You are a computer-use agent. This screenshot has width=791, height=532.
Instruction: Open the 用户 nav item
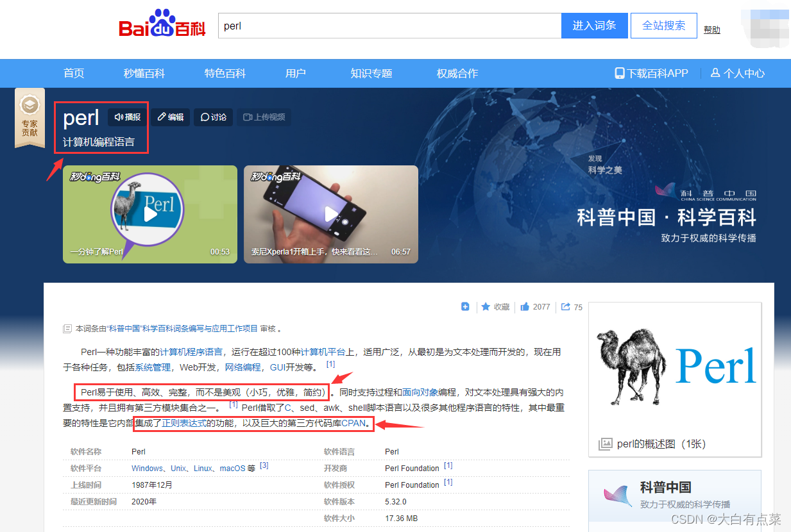click(295, 73)
